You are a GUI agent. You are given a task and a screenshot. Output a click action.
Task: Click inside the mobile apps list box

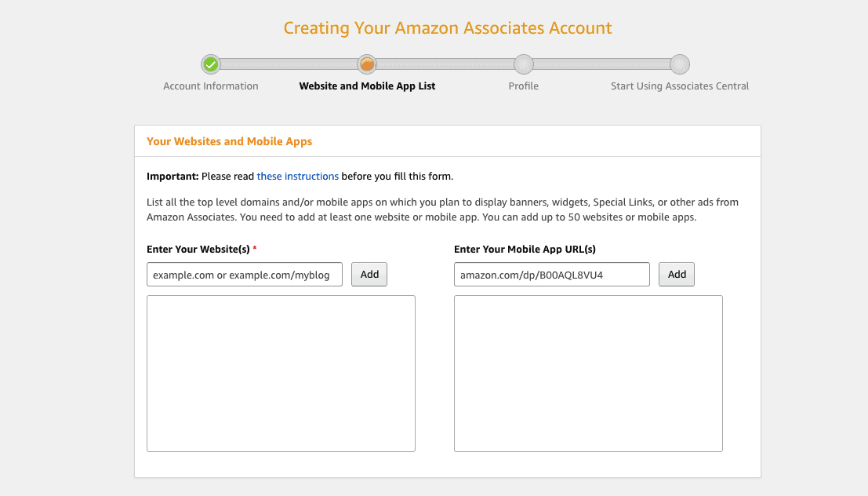coord(588,374)
